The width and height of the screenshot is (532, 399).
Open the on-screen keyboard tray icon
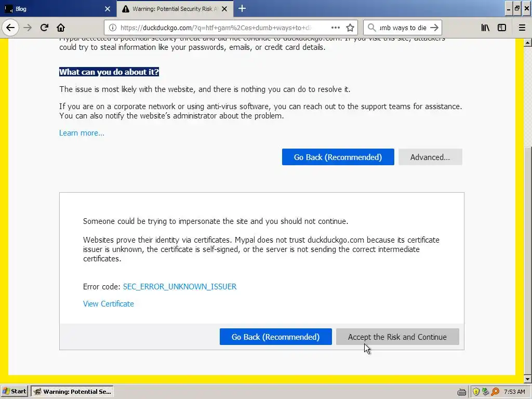[461, 392]
